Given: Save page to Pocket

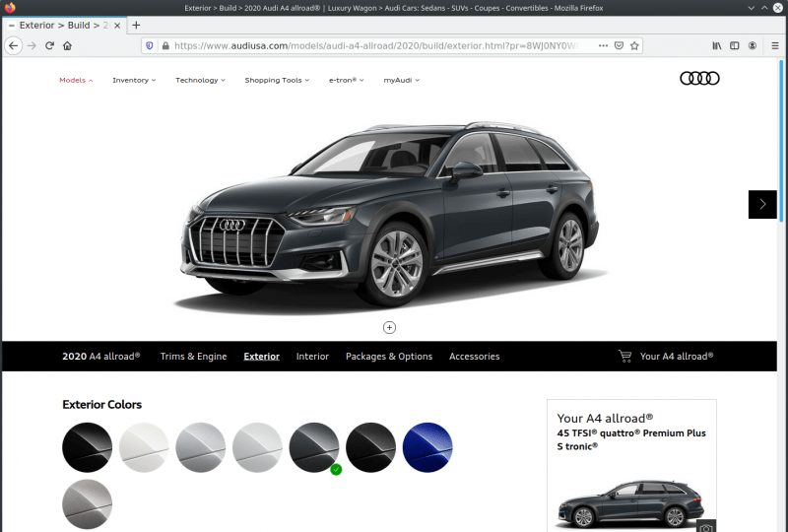Looking at the screenshot, I should 619,45.
